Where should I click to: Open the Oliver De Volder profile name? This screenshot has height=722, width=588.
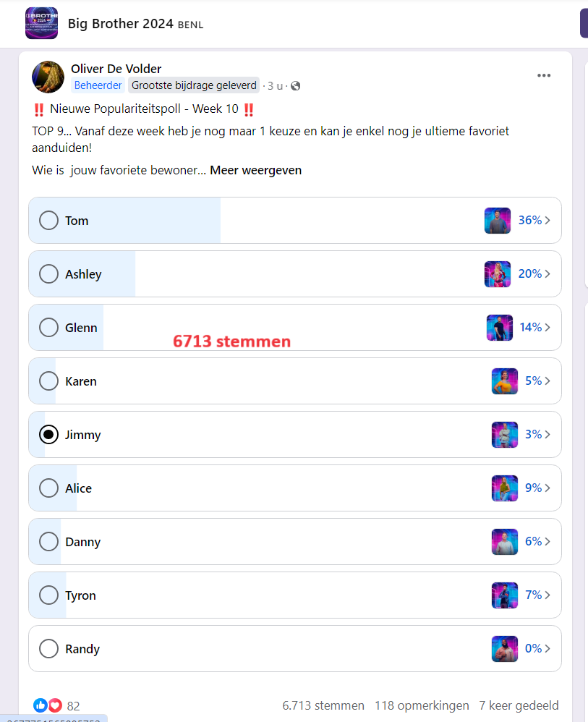(x=116, y=69)
